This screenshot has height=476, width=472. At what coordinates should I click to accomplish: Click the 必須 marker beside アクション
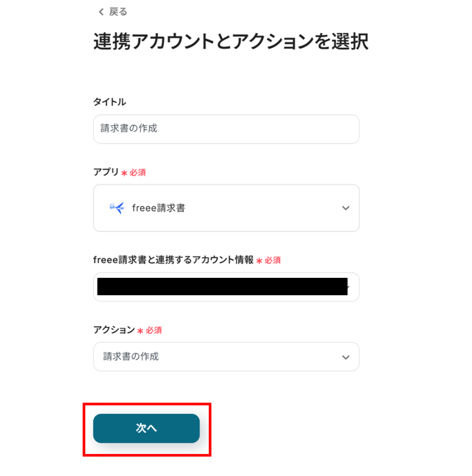[154, 330]
